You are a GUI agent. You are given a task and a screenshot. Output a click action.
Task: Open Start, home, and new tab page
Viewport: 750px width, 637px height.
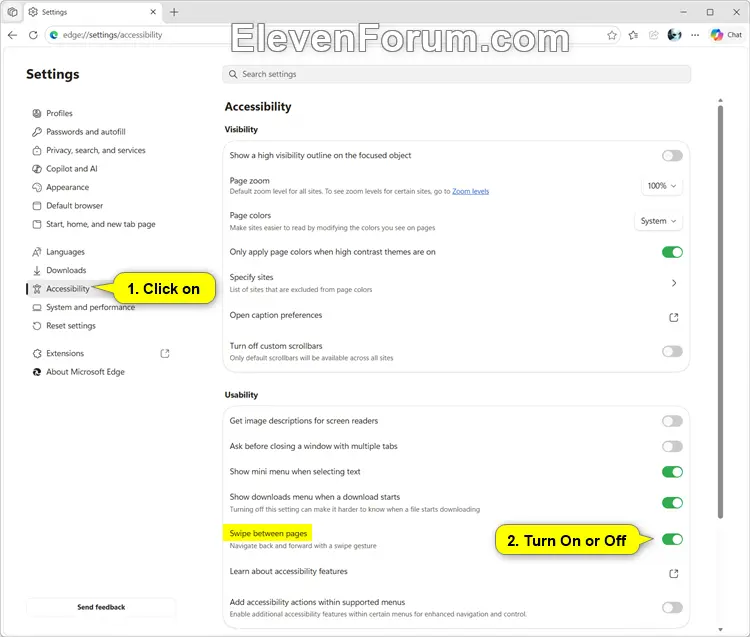pos(100,224)
